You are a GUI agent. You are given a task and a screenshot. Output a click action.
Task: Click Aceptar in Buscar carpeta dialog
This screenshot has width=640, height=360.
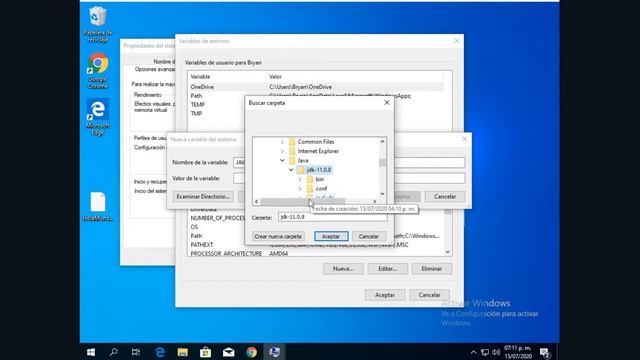coord(331,236)
